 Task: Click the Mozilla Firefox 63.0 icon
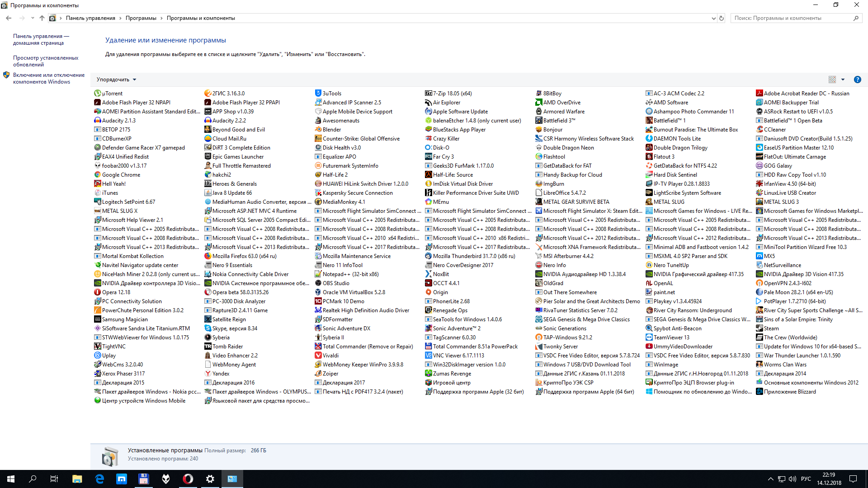[208, 256]
